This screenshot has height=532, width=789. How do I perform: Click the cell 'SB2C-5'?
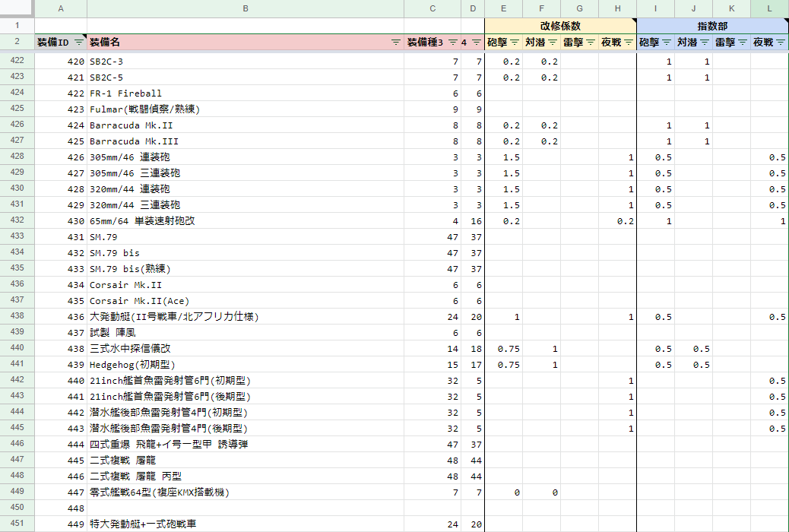click(246, 78)
